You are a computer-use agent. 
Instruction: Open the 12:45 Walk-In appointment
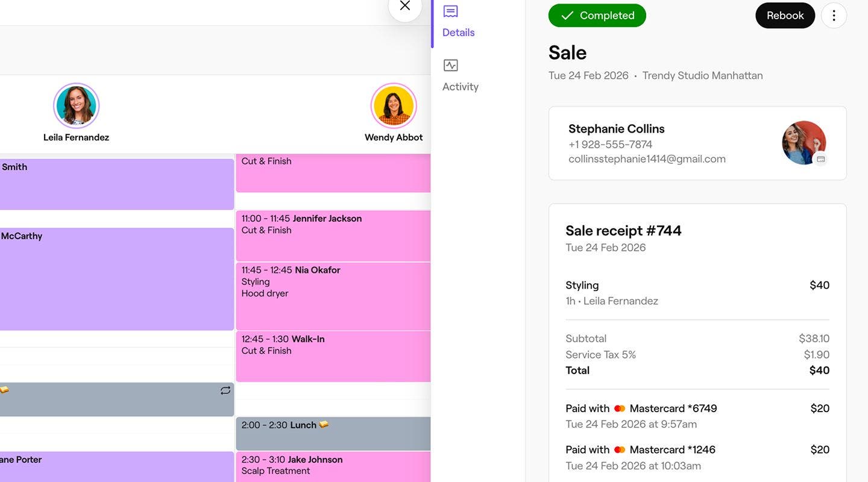(333, 355)
